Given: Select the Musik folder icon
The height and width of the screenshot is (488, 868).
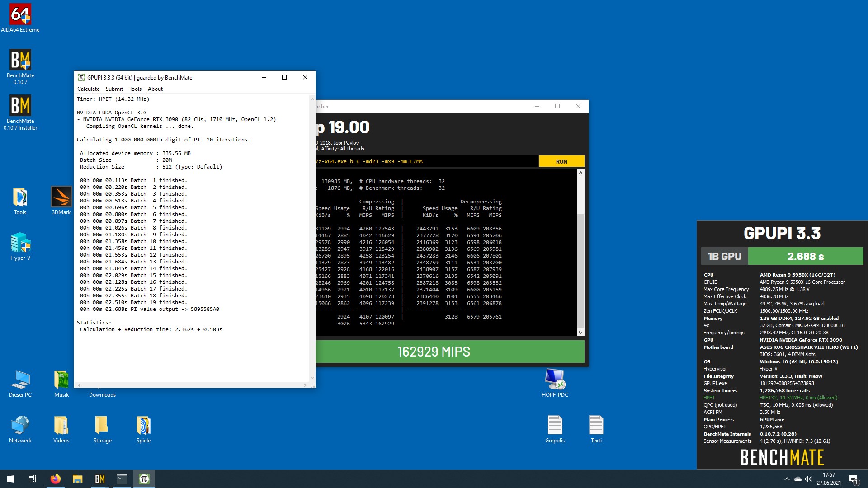Looking at the screenshot, I should [x=61, y=384].
